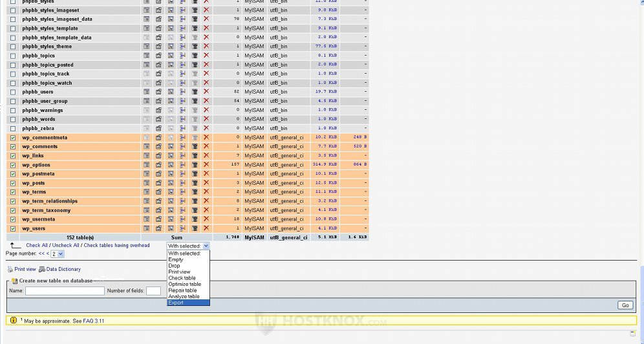Click Structure icon for phpbb_topics row
644x344 pixels.
point(158,56)
